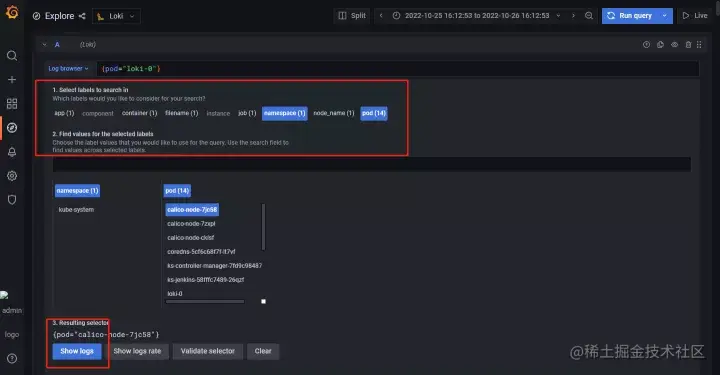The width and height of the screenshot is (720, 375).
Task: Open the Dashboards grid sidebar icon
Action: tap(12, 104)
